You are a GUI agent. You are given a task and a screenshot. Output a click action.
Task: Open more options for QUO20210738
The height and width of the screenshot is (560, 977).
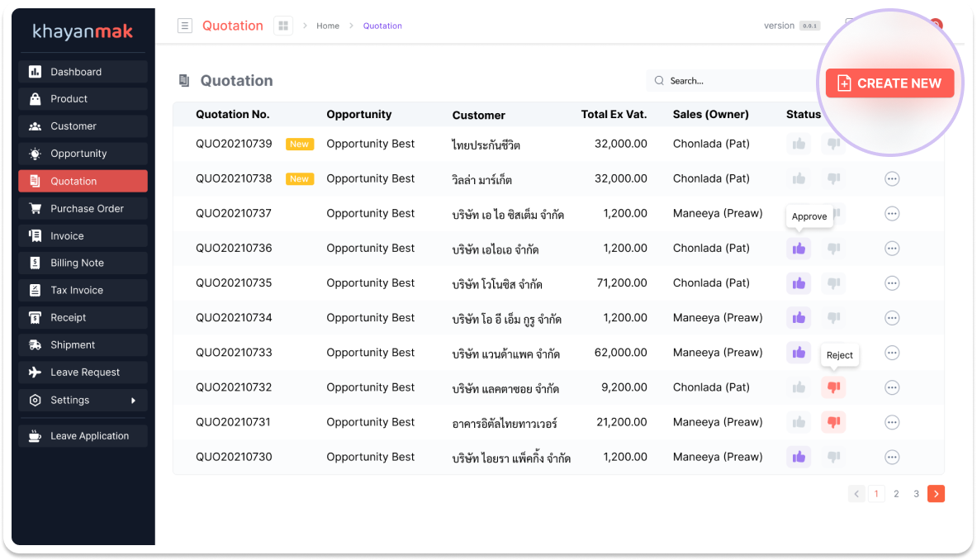click(x=892, y=178)
